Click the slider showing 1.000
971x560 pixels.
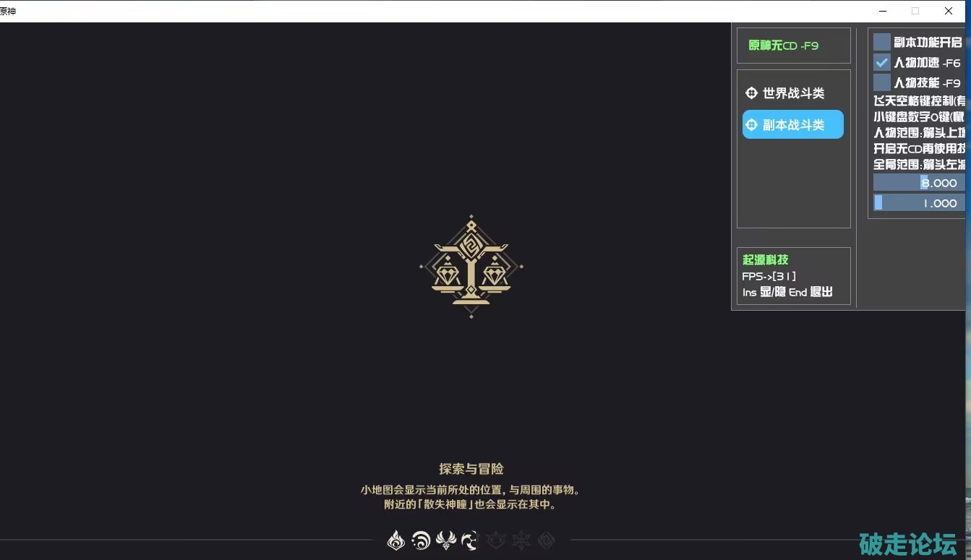click(919, 203)
